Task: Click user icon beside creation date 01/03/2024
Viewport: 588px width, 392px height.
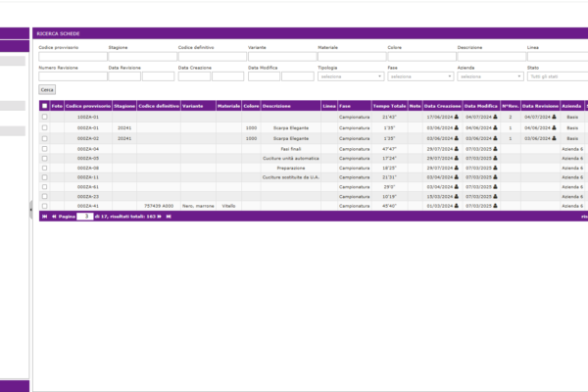Action: 456,206
